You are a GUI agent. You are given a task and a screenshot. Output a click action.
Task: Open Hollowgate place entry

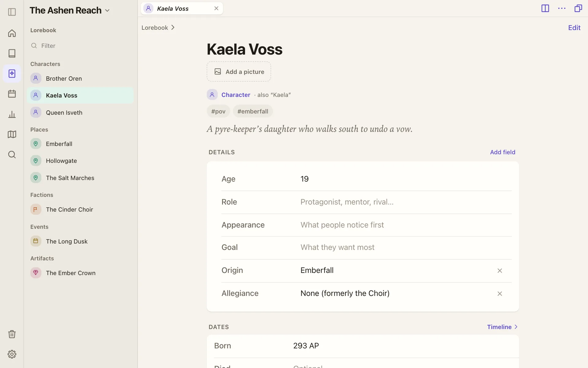(x=80, y=161)
